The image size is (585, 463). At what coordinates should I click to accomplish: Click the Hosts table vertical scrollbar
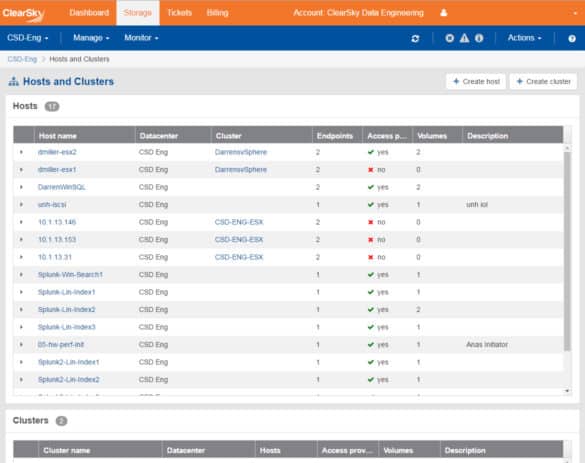(567, 251)
